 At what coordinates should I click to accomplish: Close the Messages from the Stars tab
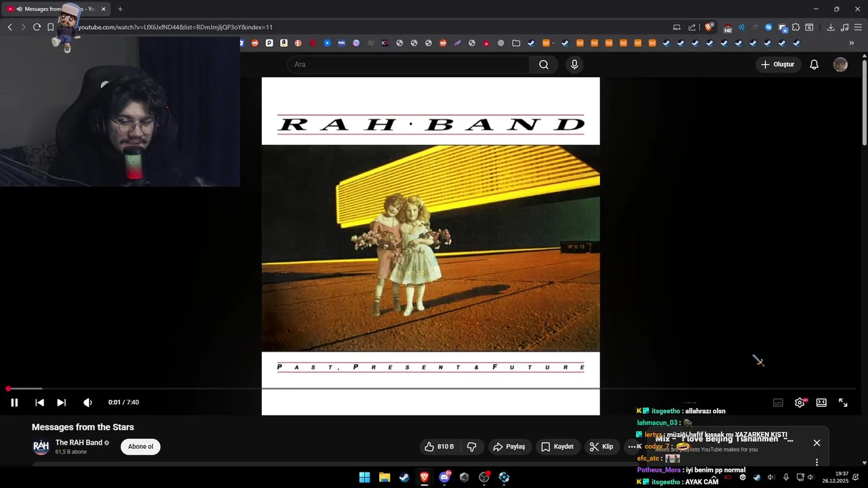click(104, 9)
